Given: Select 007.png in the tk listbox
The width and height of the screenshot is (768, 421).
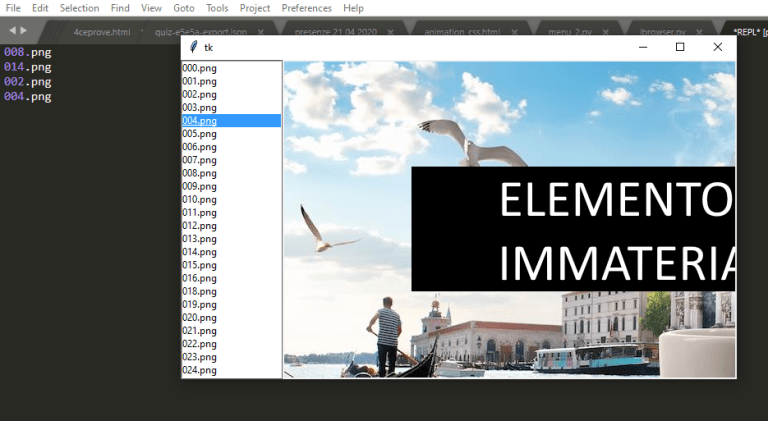Looking at the screenshot, I should coord(231,160).
